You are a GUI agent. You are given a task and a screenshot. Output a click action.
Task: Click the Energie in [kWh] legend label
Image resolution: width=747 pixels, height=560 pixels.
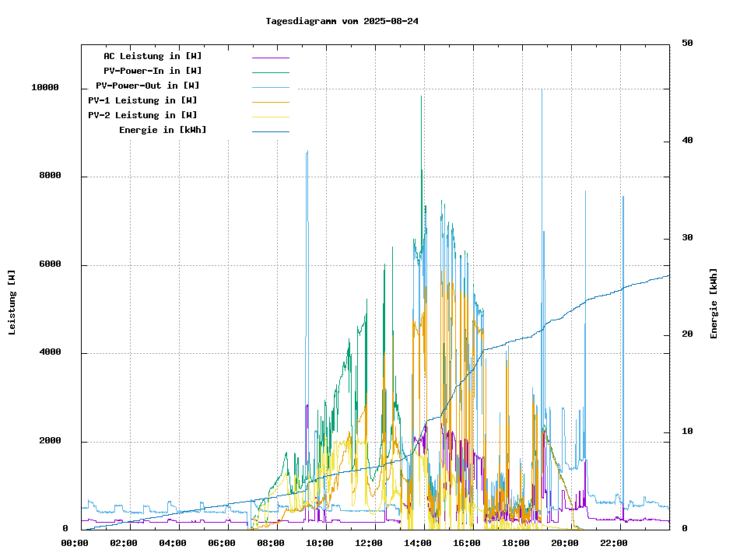(163, 130)
